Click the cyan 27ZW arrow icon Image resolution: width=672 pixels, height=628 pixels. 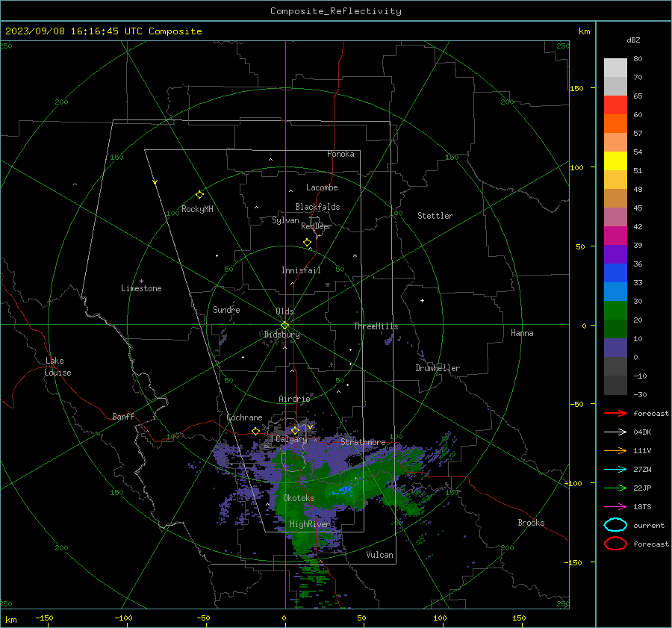(x=615, y=470)
